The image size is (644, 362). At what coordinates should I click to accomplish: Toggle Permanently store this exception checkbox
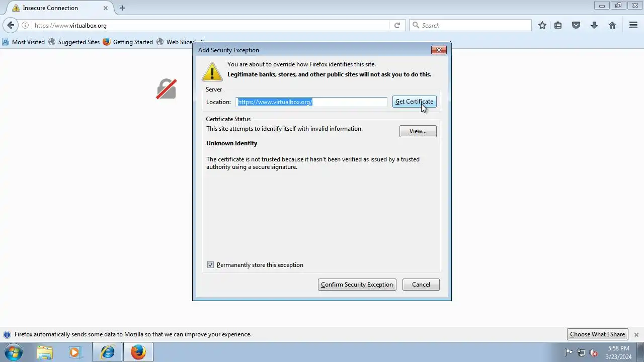(210, 265)
